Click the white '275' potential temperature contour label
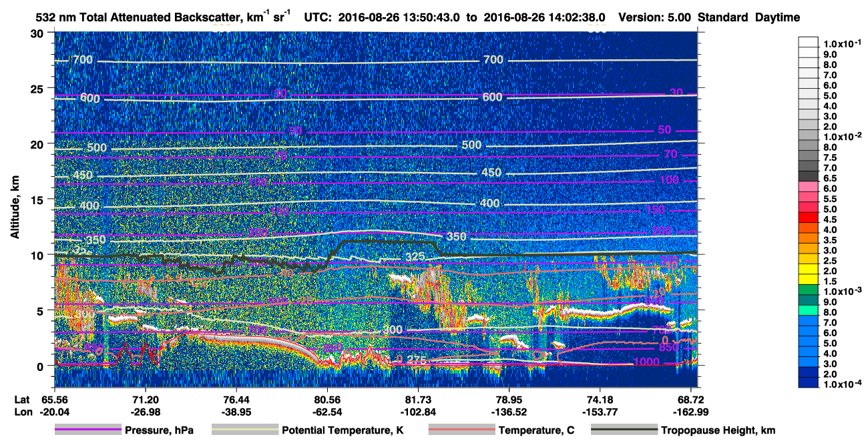This screenshot has height=445, width=868. (417, 360)
